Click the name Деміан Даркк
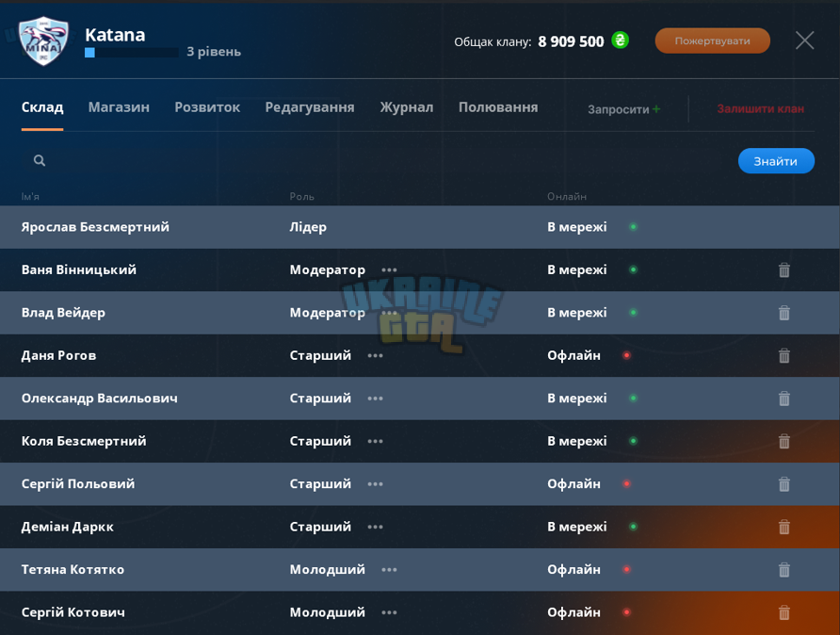The width and height of the screenshot is (840, 635). coord(68,528)
